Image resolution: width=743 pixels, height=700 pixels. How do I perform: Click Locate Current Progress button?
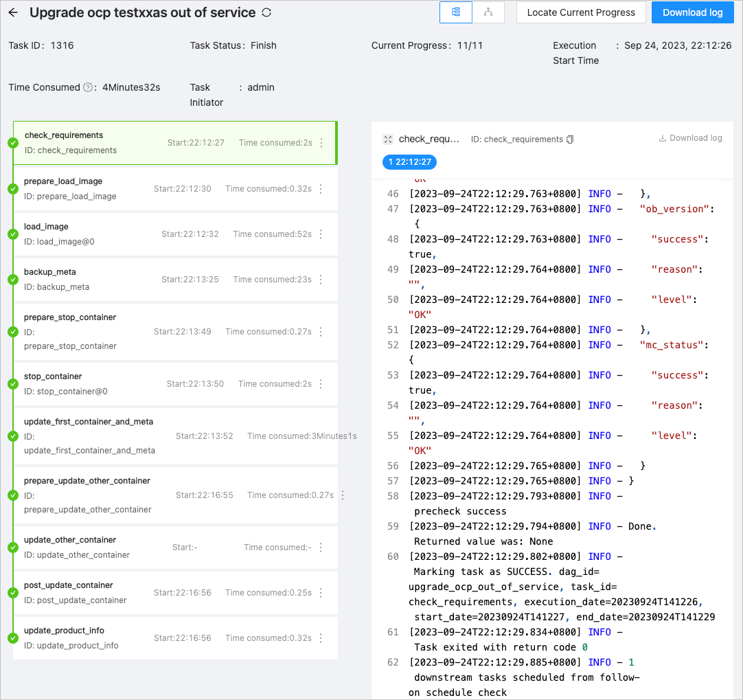(x=581, y=12)
